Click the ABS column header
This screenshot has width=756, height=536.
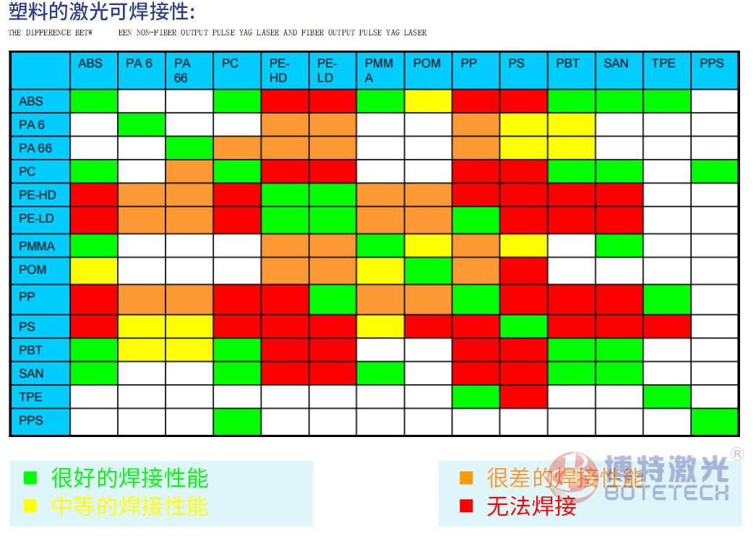[x=94, y=71]
